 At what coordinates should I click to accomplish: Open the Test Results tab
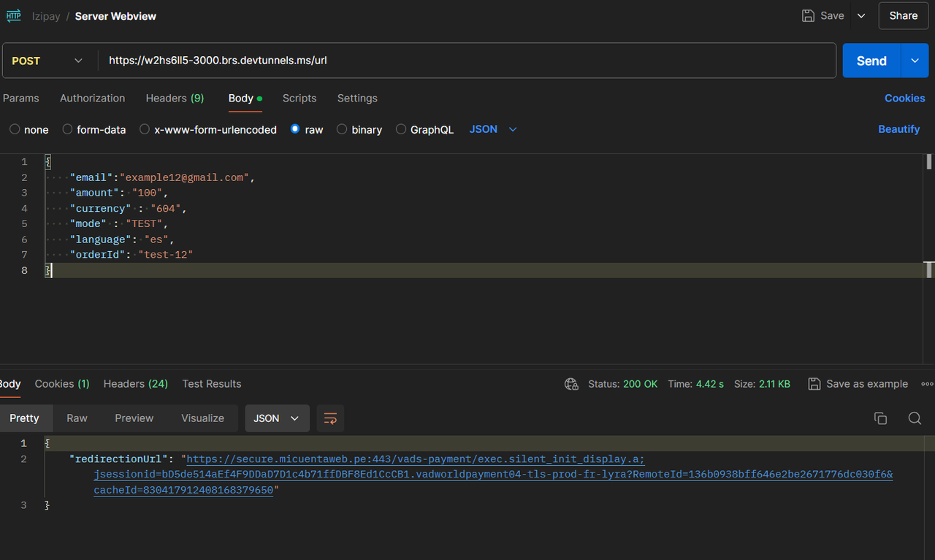point(212,383)
